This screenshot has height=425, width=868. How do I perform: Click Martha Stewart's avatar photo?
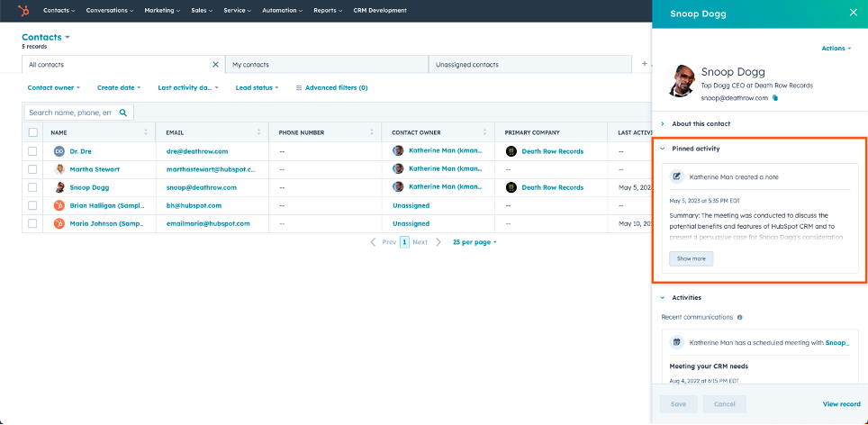pos(59,169)
